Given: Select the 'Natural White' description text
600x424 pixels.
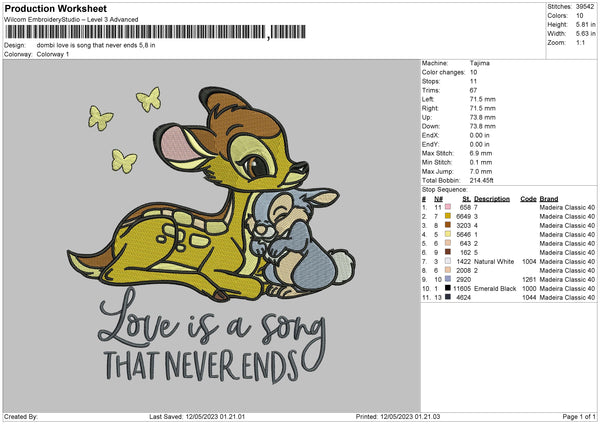Looking at the screenshot, I should (x=494, y=261).
